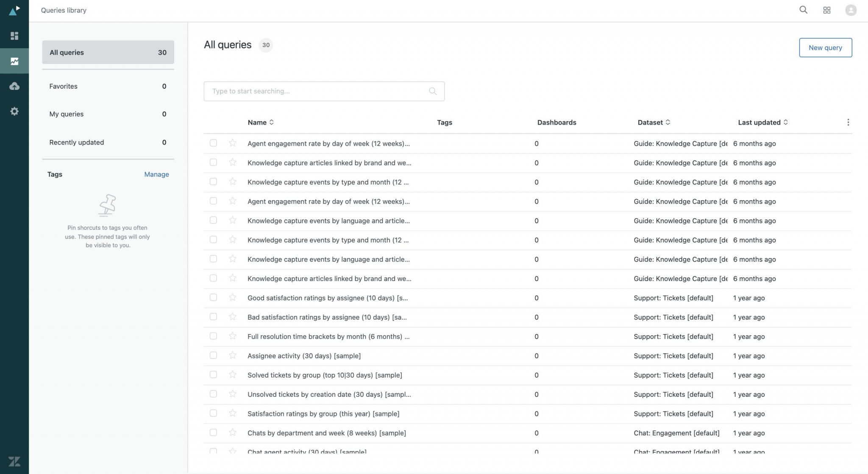Screen dimensions: 868x474
Task: Check the Assignee activity (30 days) row
Action: (214, 355)
